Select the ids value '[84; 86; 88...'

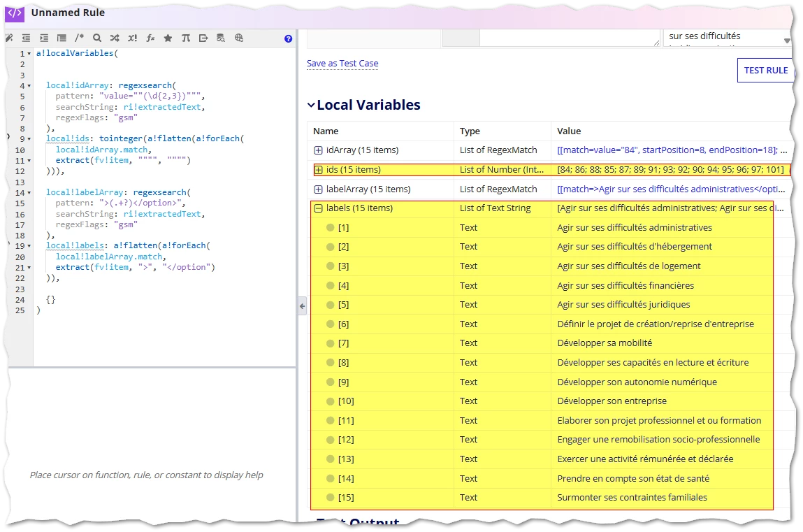point(670,169)
